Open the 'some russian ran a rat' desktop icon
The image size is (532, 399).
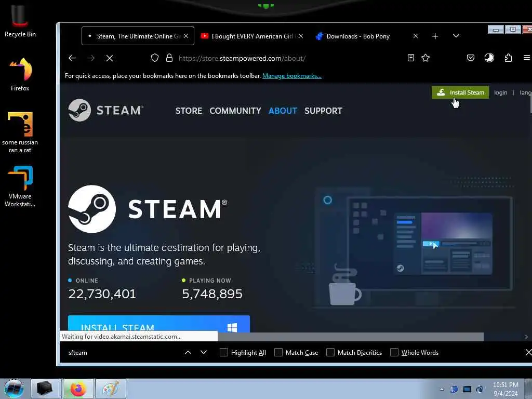coord(20,132)
